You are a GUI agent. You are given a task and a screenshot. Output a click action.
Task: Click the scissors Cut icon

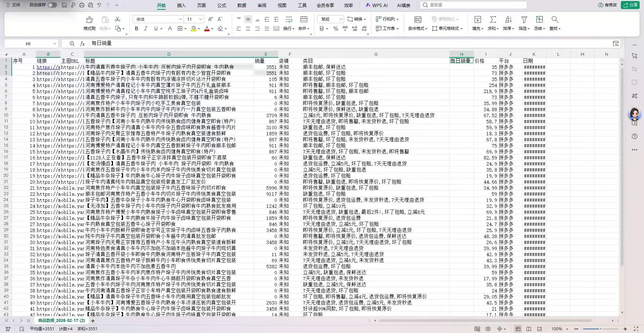pos(117,19)
